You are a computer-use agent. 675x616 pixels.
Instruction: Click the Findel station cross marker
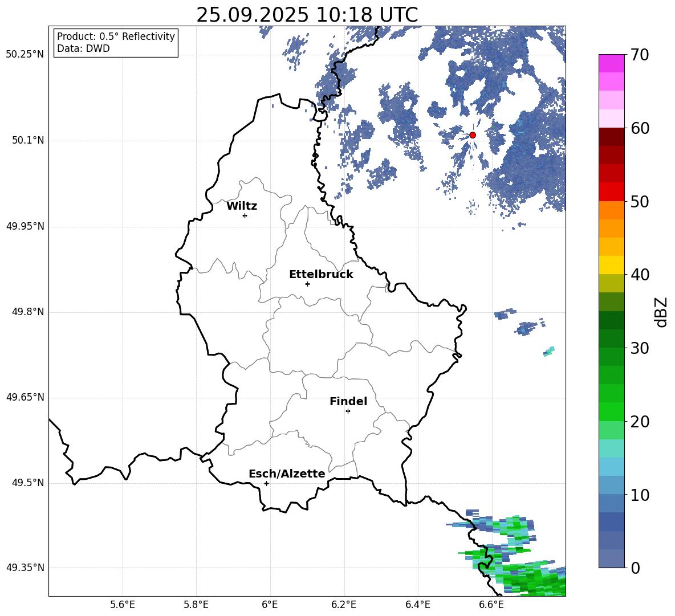(348, 411)
